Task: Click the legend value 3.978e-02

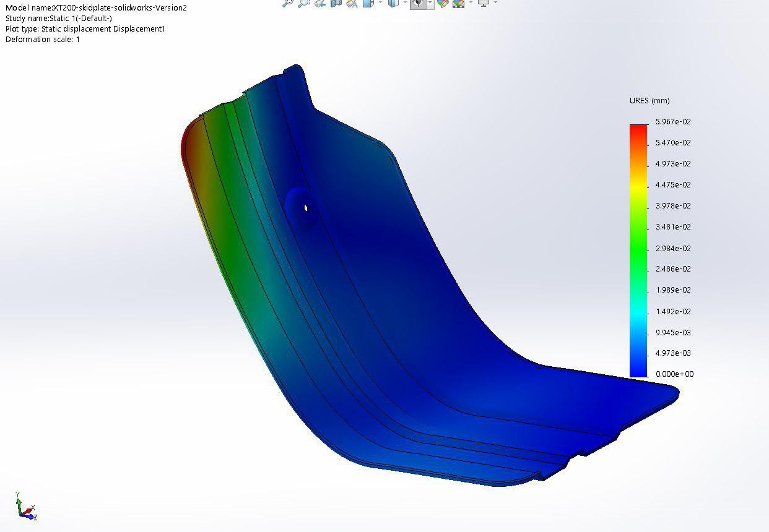Action: [x=673, y=206]
